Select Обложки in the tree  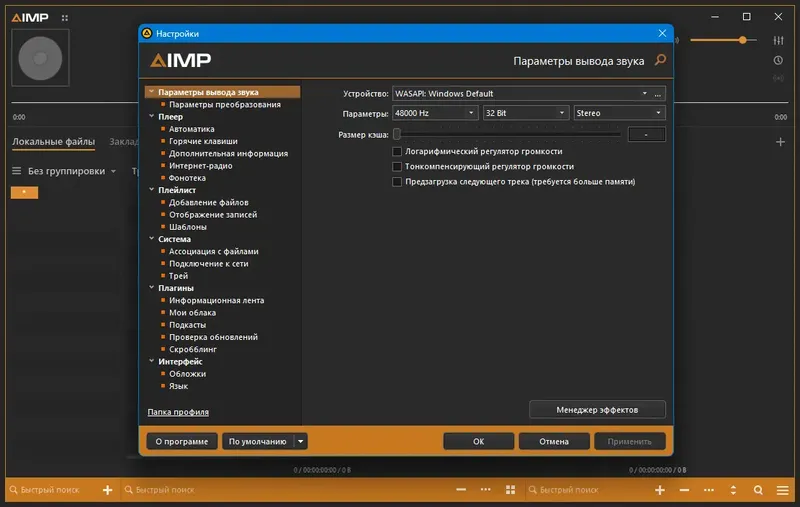click(x=187, y=374)
